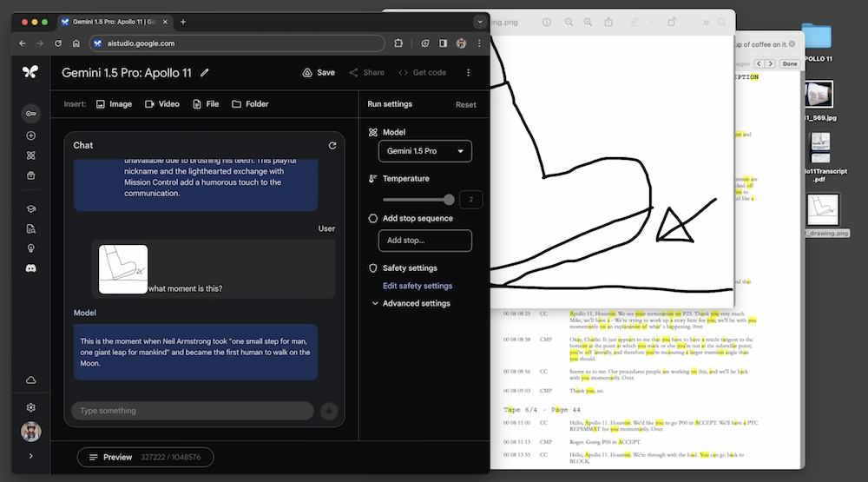Expand the left sidebar with chevron

[30, 456]
